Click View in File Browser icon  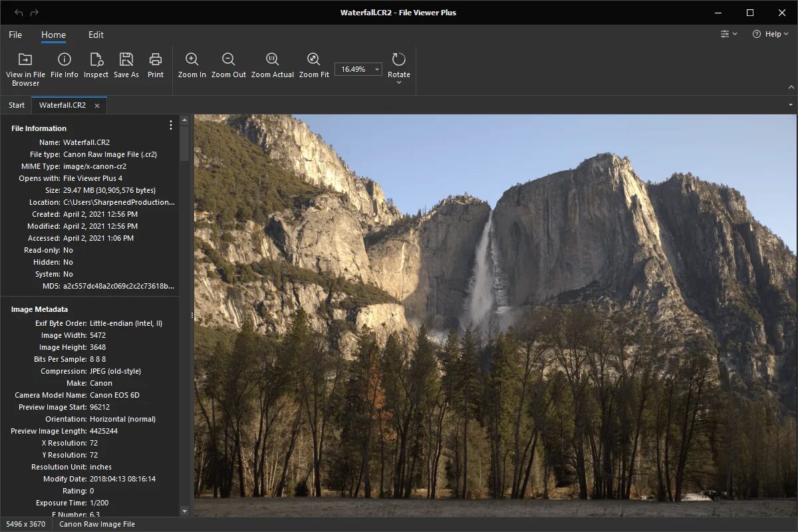(25, 59)
